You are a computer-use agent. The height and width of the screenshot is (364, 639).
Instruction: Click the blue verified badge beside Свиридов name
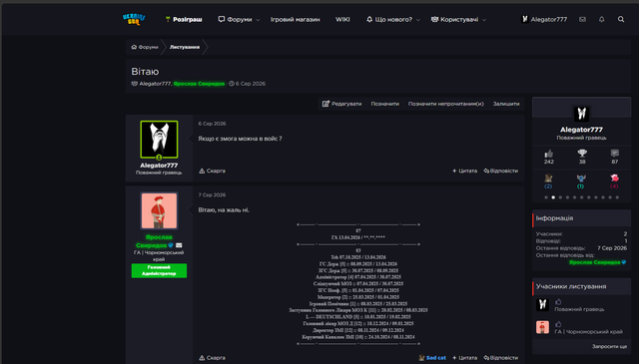tap(171, 245)
